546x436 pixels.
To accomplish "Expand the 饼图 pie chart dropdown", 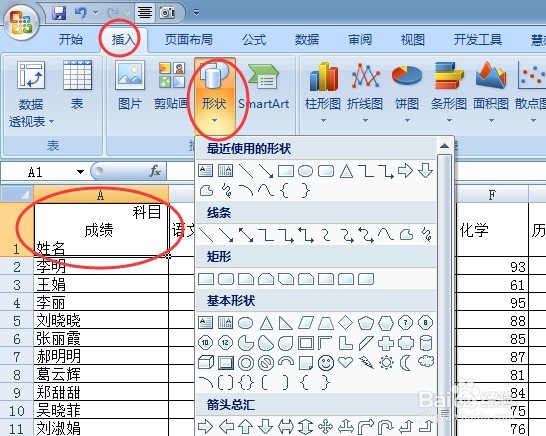I will [407, 120].
